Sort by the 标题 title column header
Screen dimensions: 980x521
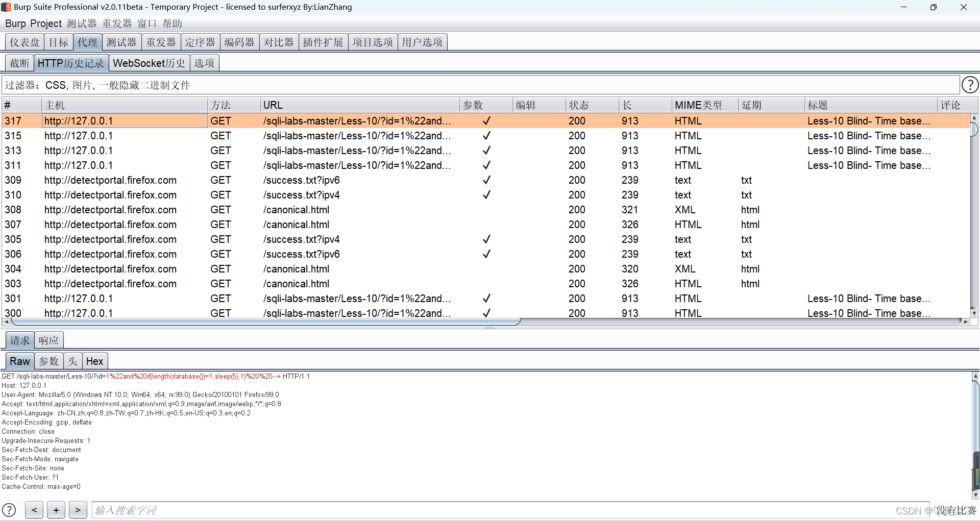pyautogui.click(x=871, y=105)
